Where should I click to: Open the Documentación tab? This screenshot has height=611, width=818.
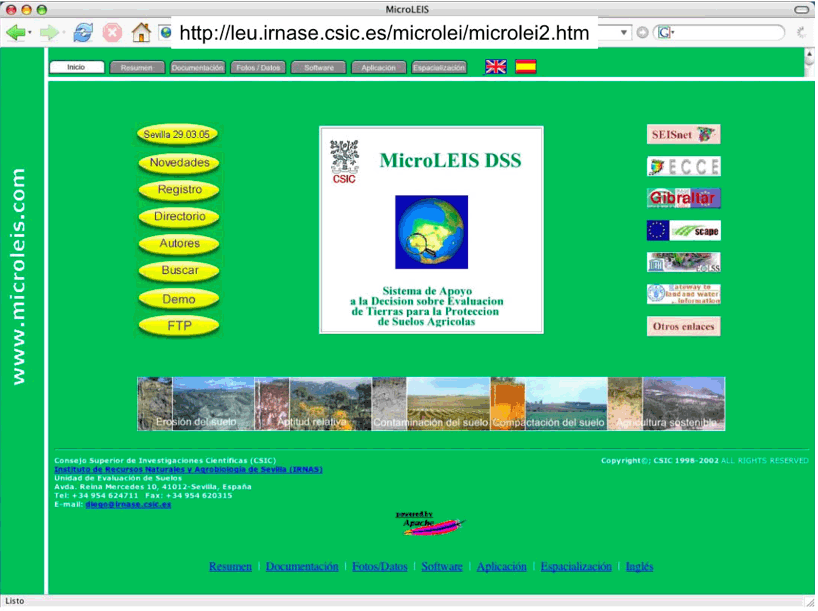[x=197, y=68]
